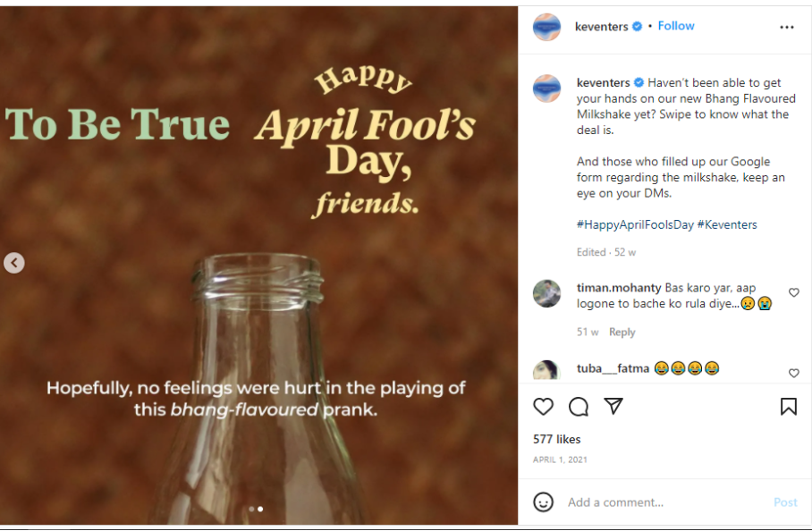Save the post with the bookmark icon
Screen dimensions: 812x531
(788, 407)
